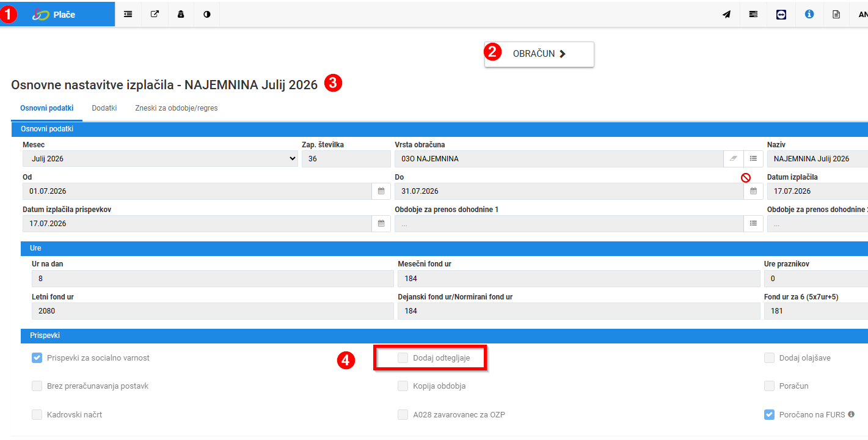Click the Ur na dan field showing 8
Image resolution: width=868 pixels, height=440 pixels.
[x=213, y=279]
